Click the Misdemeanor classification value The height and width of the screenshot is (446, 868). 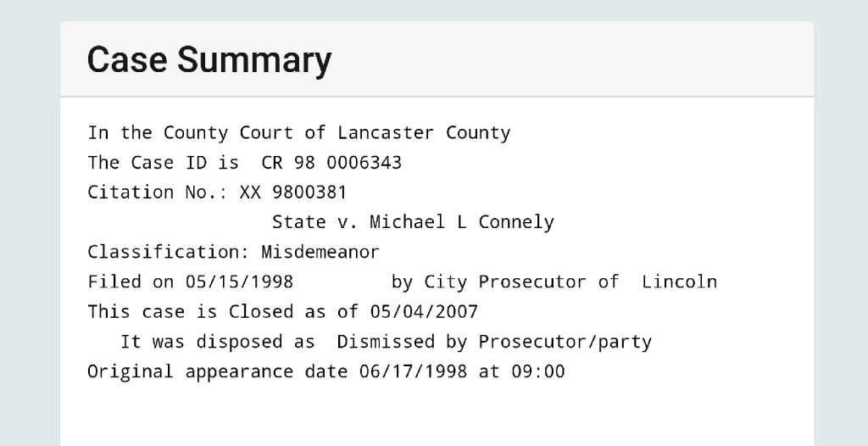(x=320, y=252)
